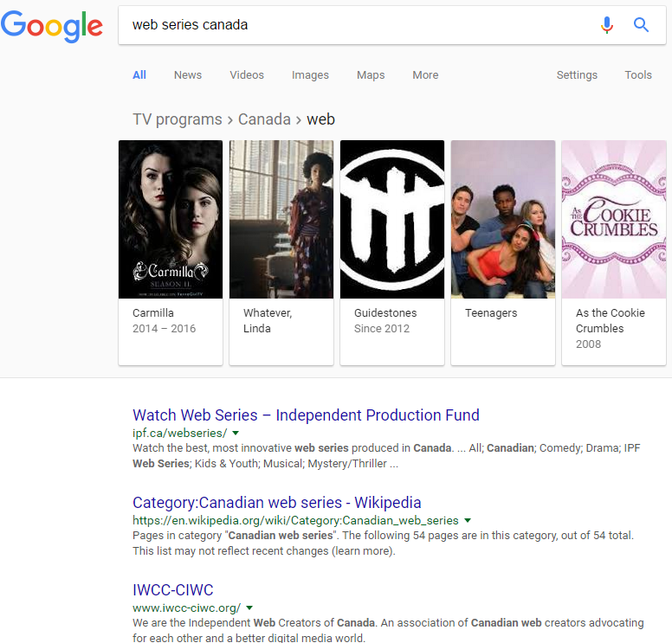Click the www.iwcc-ciwc.org/ URL text

coord(186,608)
